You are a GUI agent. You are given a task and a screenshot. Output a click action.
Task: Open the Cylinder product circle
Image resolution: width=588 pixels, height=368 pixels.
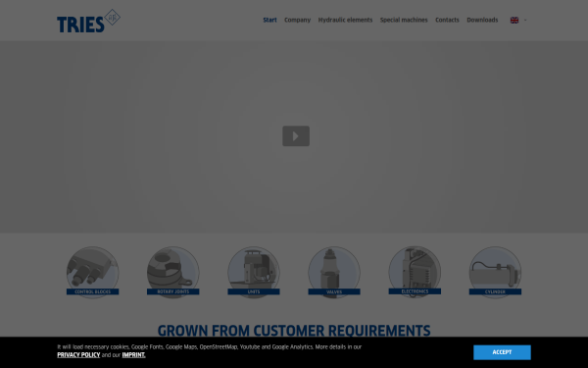[x=495, y=273]
